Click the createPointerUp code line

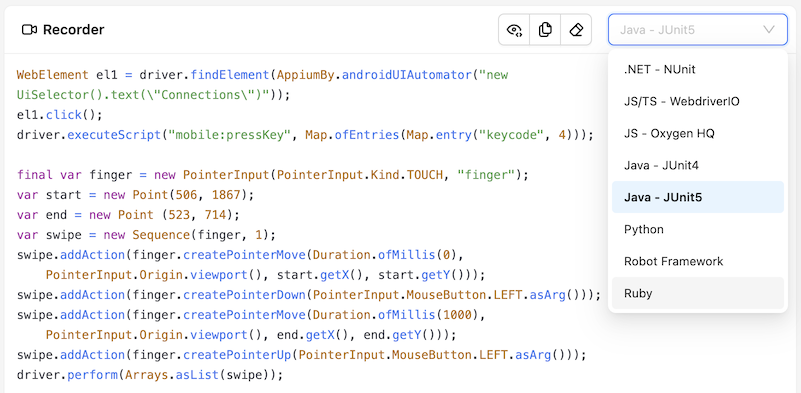301,355
